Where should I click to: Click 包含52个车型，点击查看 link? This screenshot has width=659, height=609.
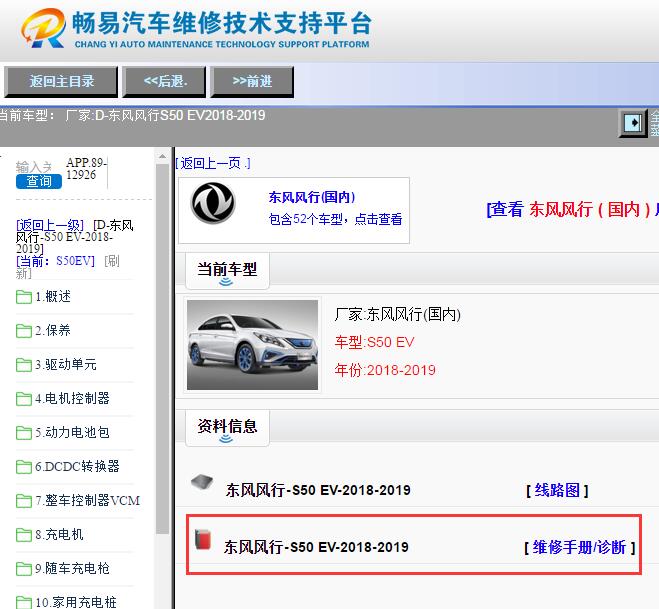click(335, 219)
